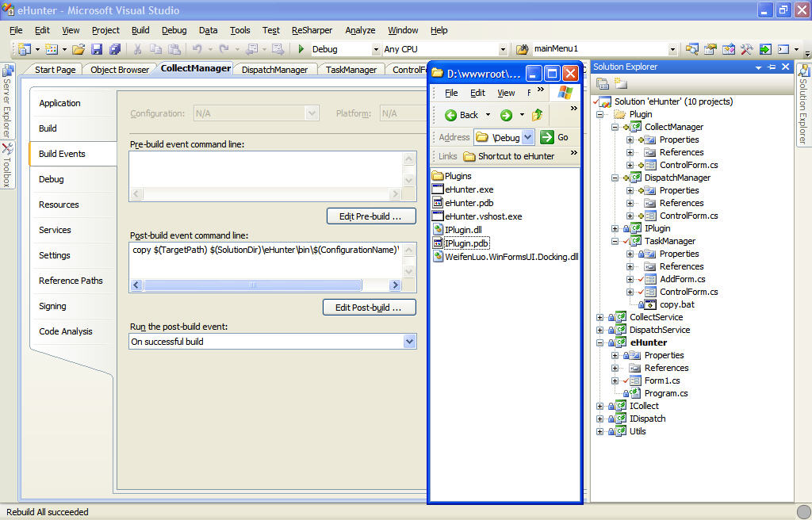Start debugging with green play icon
The width and height of the screenshot is (812, 520).
point(301,49)
